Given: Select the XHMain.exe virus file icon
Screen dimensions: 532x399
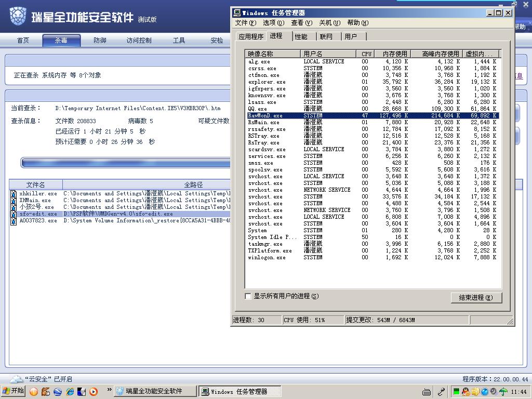Looking at the screenshot, I should pos(14,201).
